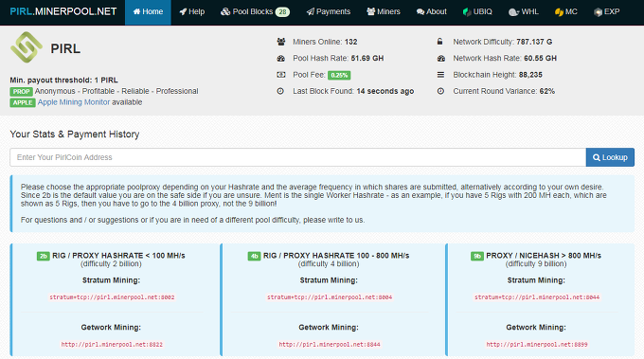644x359 pixels.
Task: Click the About comments icon in navbar
Action: [x=420, y=12]
